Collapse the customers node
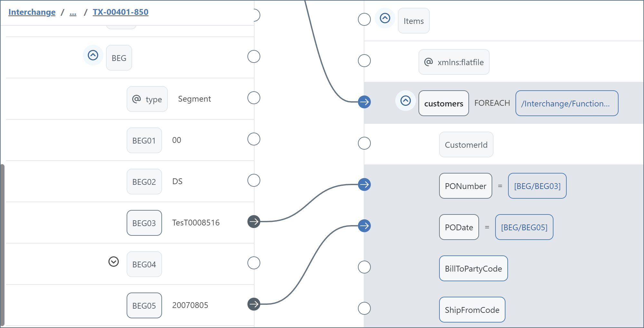The height and width of the screenshot is (328, 644). coord(406,101)
